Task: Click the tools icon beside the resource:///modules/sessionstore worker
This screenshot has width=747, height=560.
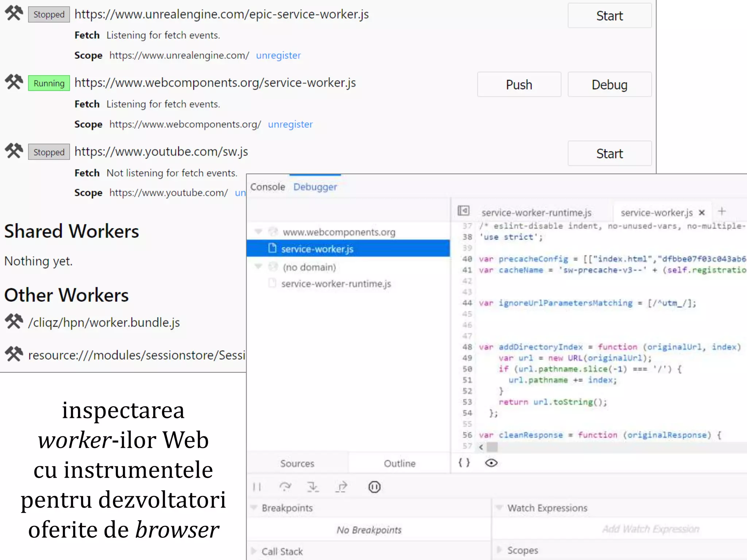Action: (x=14, y=354)
